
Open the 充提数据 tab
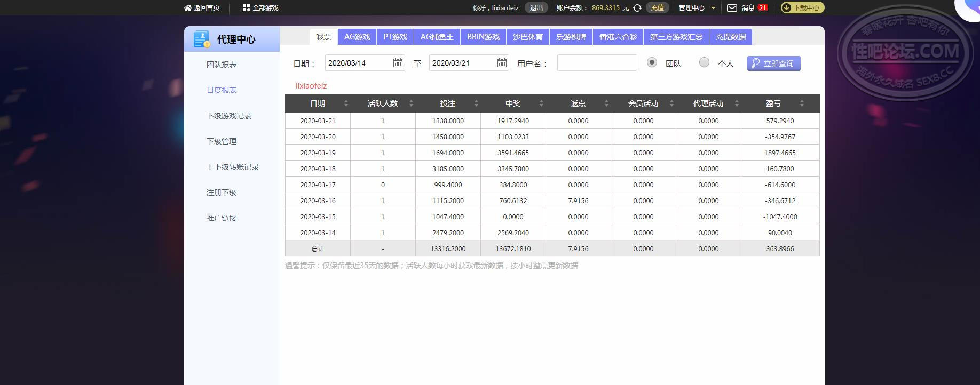(731, 37)
